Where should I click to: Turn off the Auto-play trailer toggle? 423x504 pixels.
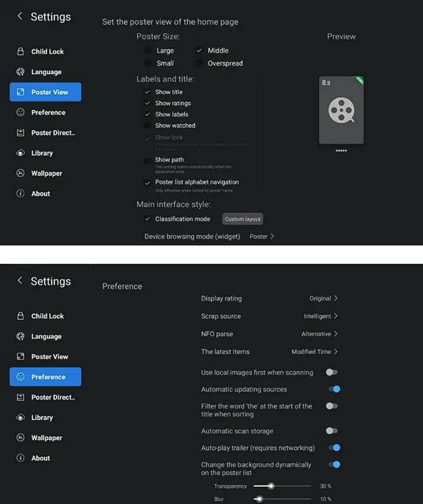tap(334, 448)
